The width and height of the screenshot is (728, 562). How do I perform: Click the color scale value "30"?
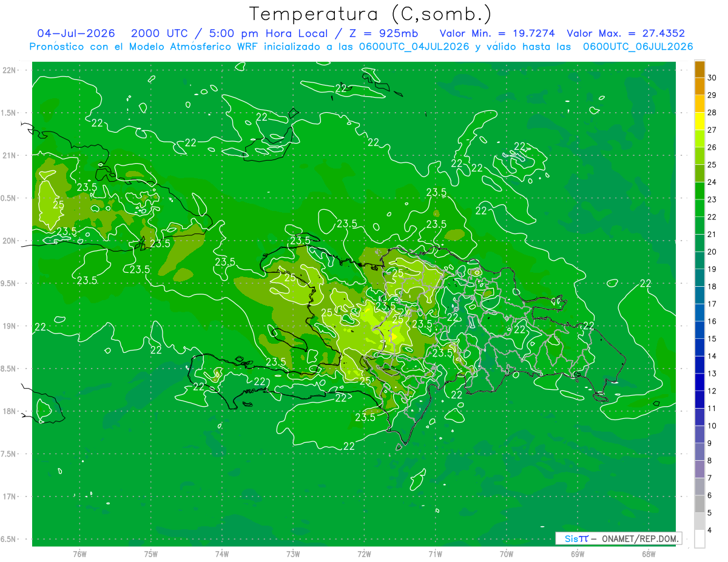coord(712,78)
